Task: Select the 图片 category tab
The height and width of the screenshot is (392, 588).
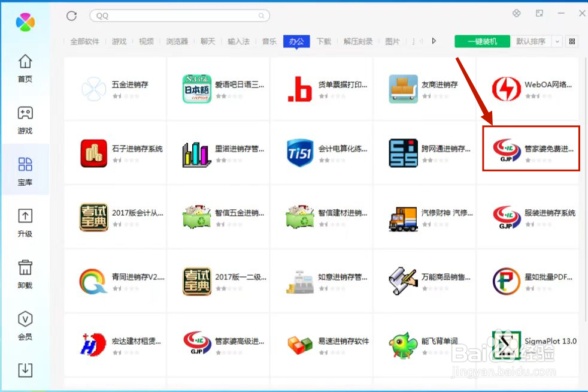Action: point(392,41)
